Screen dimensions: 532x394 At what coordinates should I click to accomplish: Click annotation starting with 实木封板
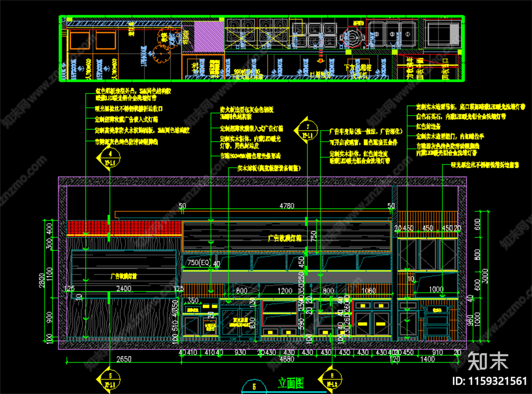click(x=269, y=168)
